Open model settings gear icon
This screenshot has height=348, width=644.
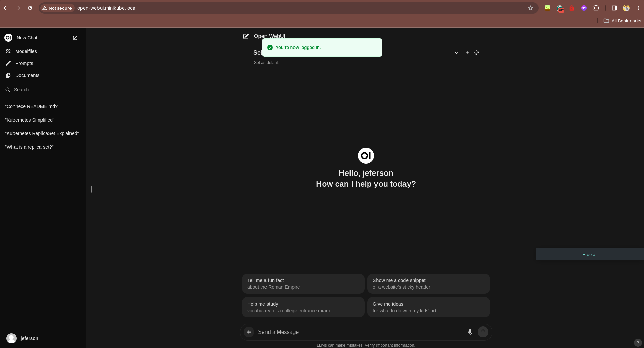(x=477, y=53)
